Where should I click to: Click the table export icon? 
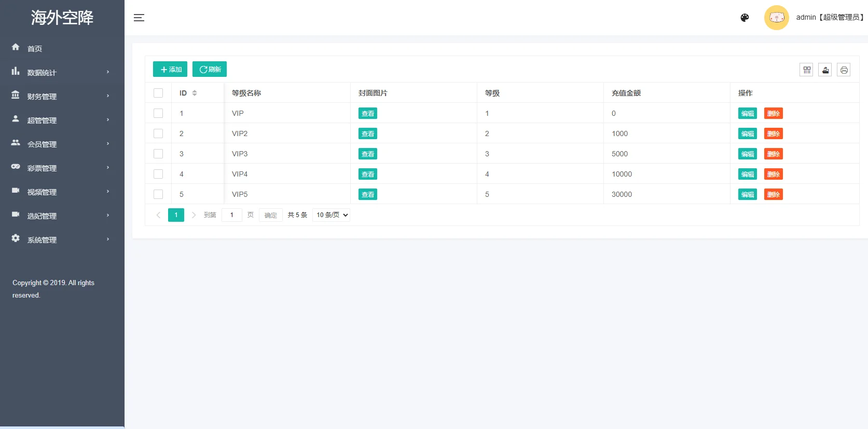tap(825, 70)
